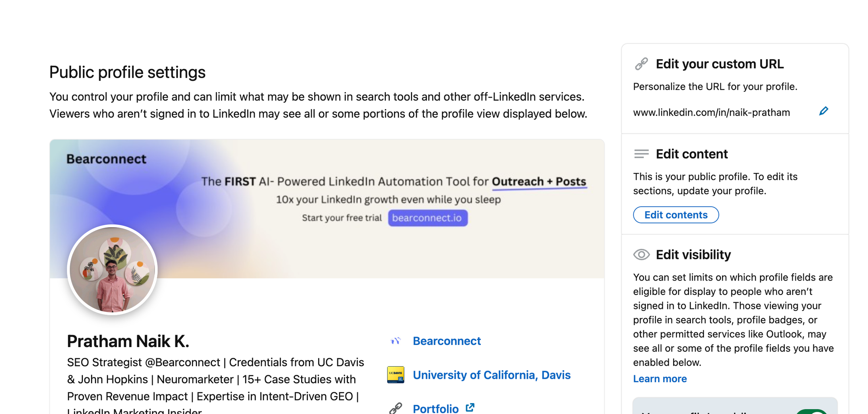Click the circular profile photo

click(112, 270)
